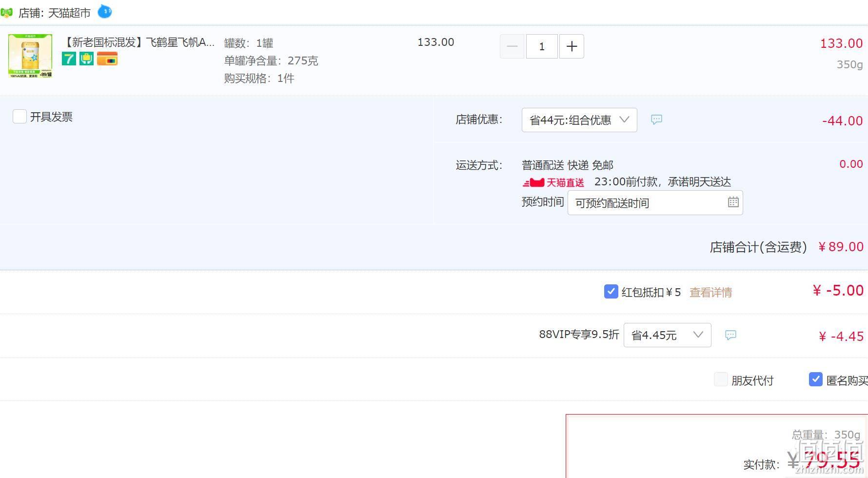Click the -44.00 discount amount
This screenshot has height=478, width=868.
[842, 120]
